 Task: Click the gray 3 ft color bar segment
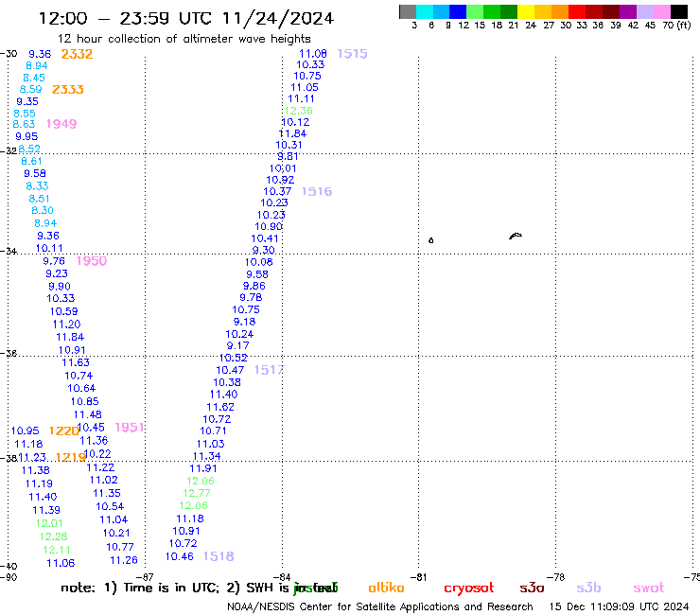408,11
